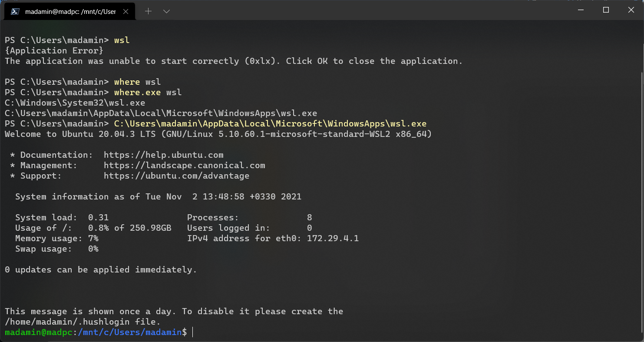
Task: Click the terminal icon in the window title bar
Action: tap(15, 11)
